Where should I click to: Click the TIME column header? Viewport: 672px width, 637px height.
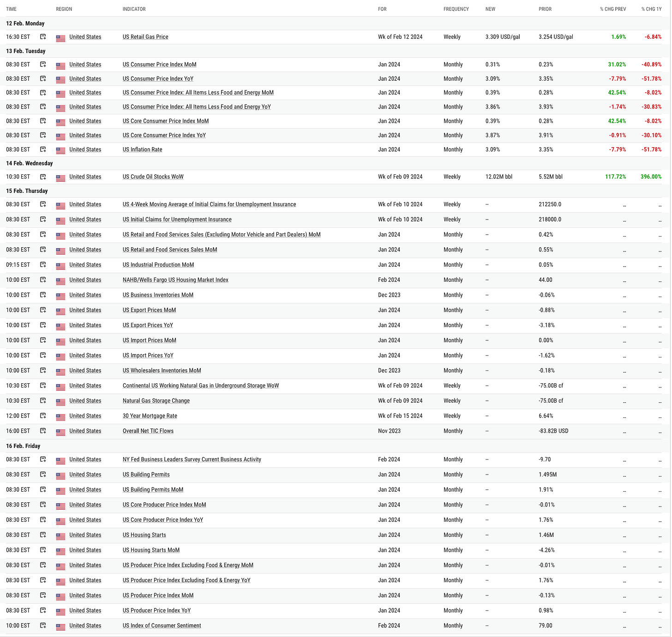(x=12, y=9)
